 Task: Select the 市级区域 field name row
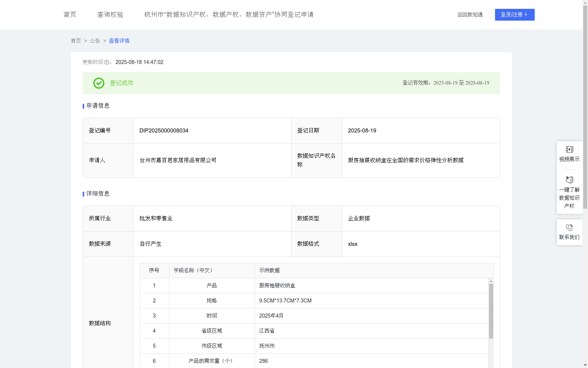[212, 346]
